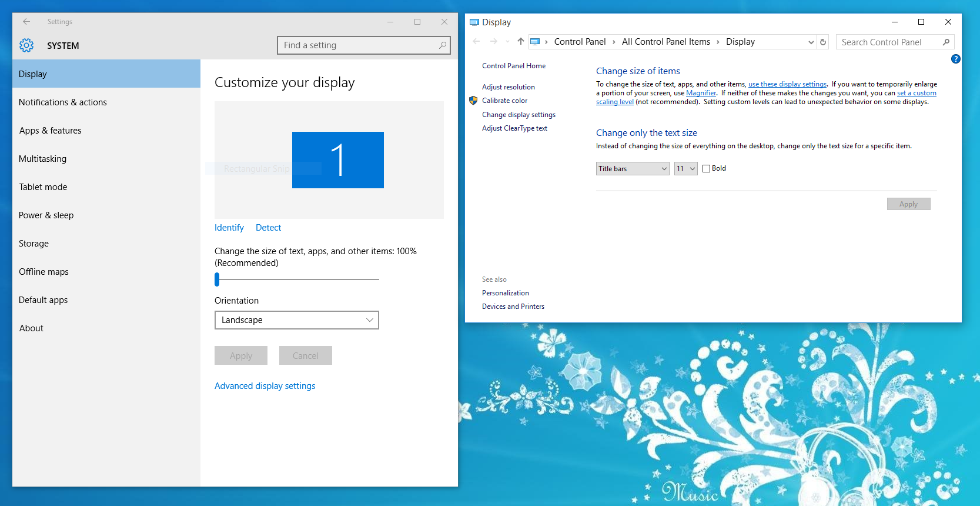Refresh the Control Panel Display page
980x506 pixels.
[823, 42]
